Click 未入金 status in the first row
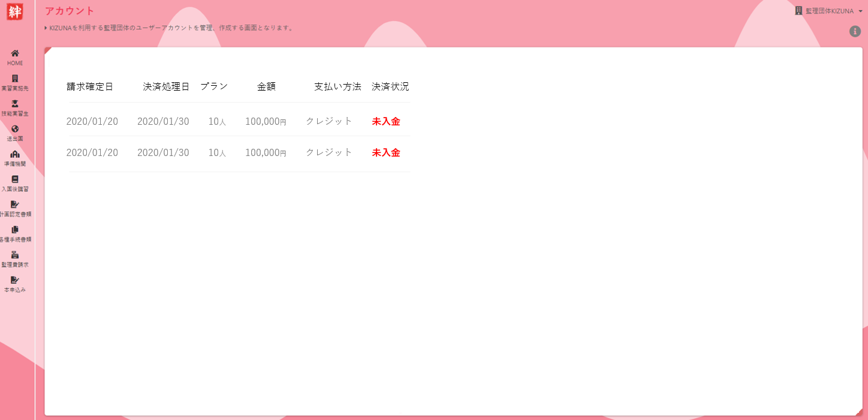The height and width of the screenshot is (420, 868). (x=386, y=121)
